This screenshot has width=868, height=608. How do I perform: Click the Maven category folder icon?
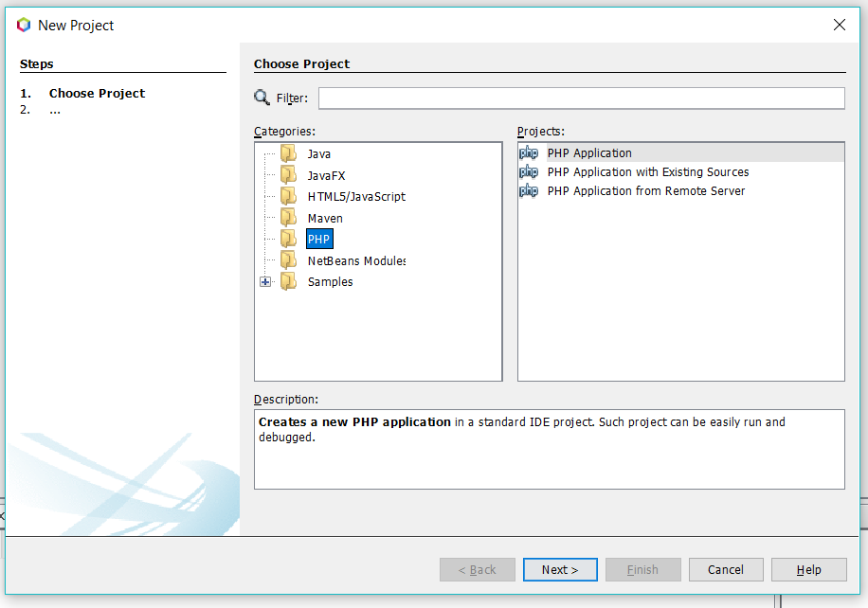click(x=288, y=218)
